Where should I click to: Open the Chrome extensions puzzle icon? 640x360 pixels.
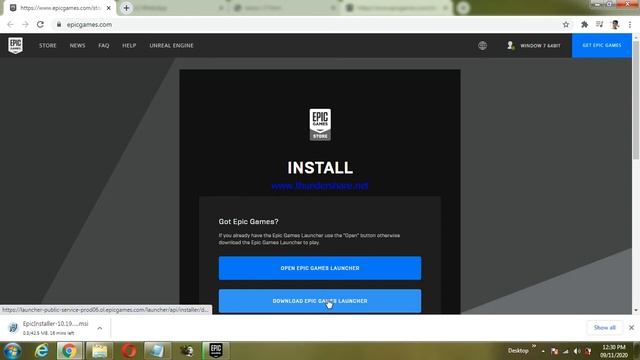tap(584, 24)
